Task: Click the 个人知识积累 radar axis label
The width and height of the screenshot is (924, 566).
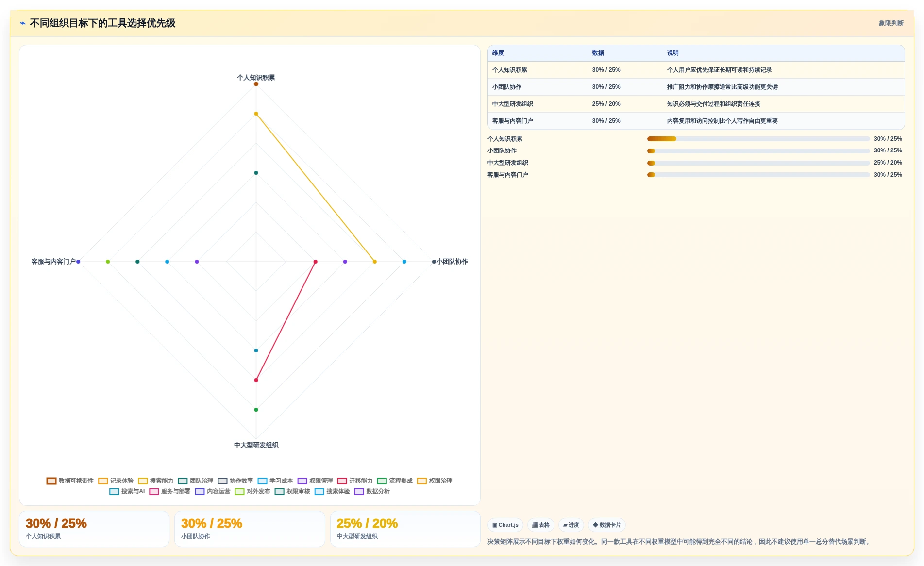Action: pyautogui.click(x=256, y=78)
